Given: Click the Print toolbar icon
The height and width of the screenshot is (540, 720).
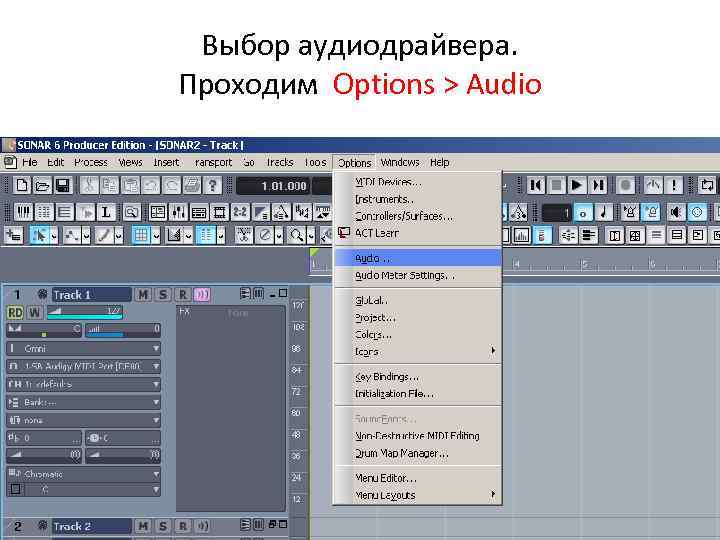Looking at the screenshot, I should tap(192, 186).
